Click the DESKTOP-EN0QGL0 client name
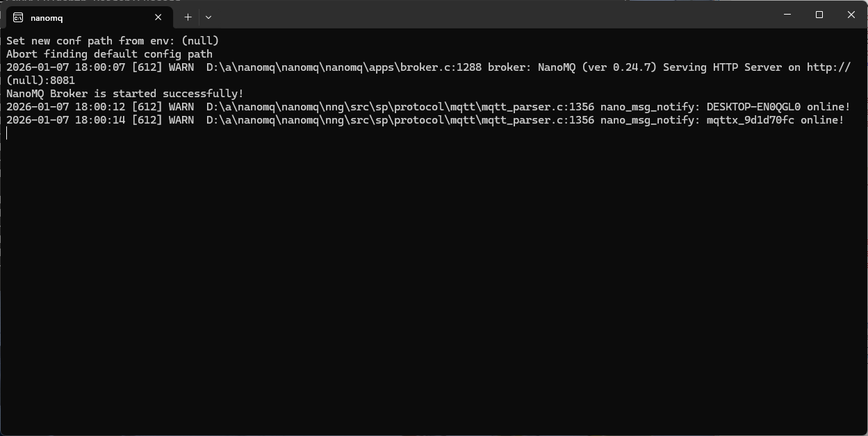 [753, 107]
